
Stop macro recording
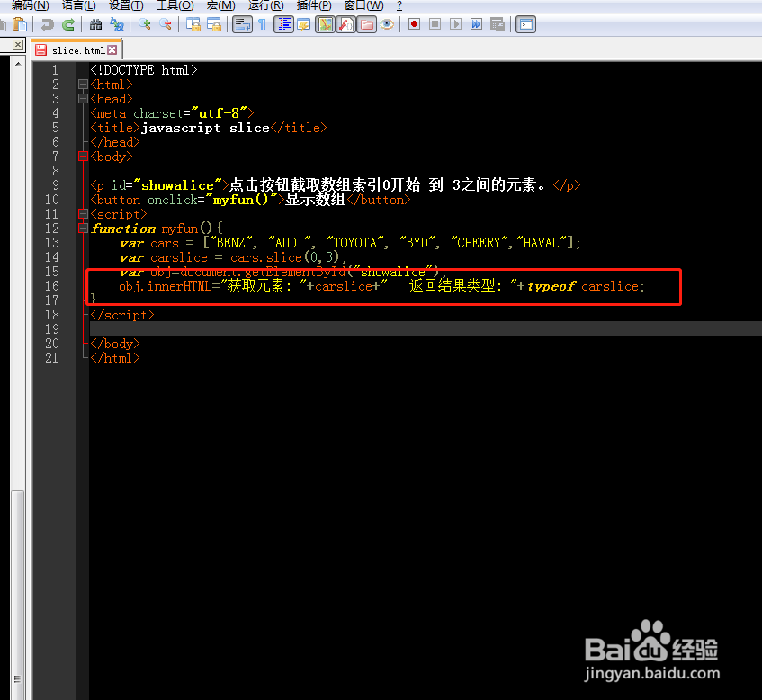tap(435, 24)
